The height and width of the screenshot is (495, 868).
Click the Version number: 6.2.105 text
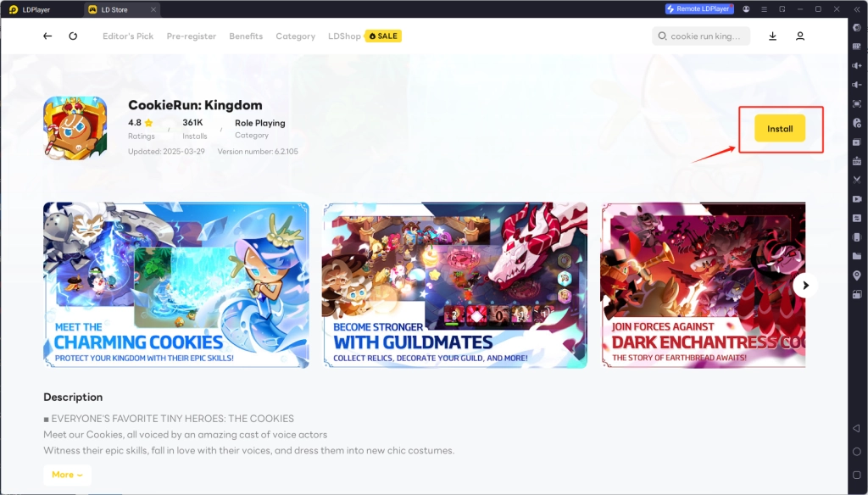click(x=258, y=151)
